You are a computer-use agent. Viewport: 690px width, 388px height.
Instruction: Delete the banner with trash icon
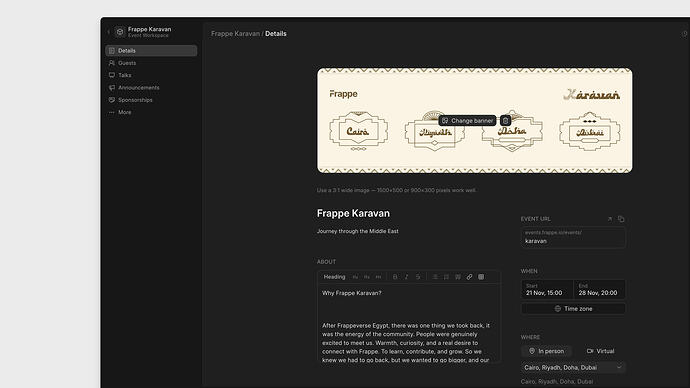(505, 121)
